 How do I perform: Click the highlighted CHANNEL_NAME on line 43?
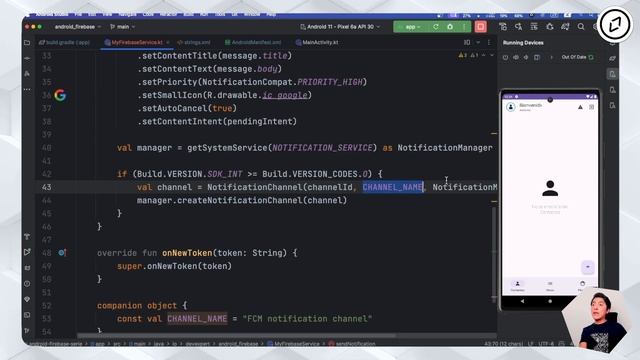pyautogui.click(x=393, y=187)
